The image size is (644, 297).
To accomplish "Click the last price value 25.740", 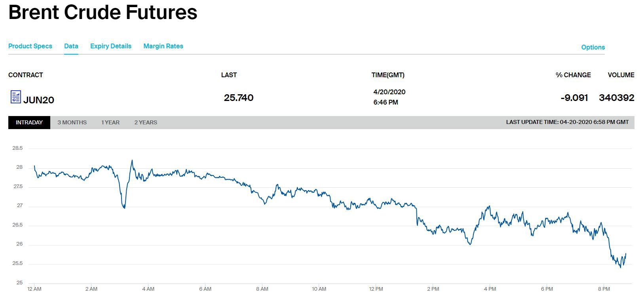I will [x=239, y=98].
